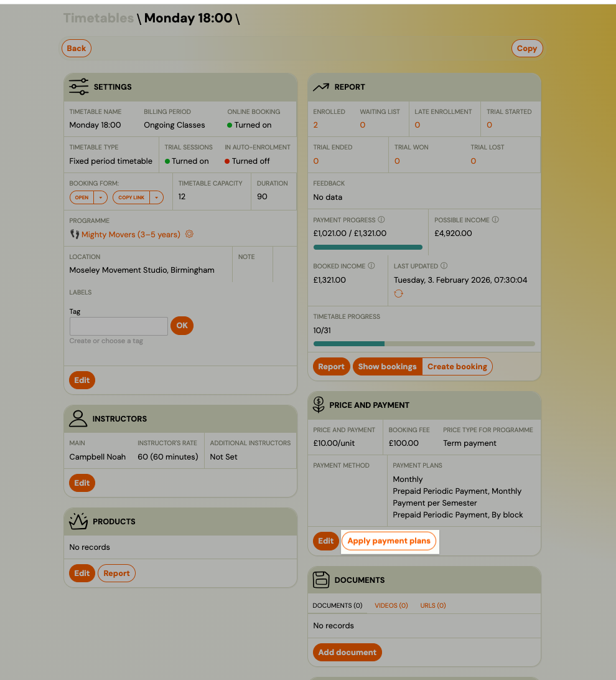The width and height of the screenshot is (616, 680).
Task: Click the Report chart line icon
Action: tap(322, 87)
